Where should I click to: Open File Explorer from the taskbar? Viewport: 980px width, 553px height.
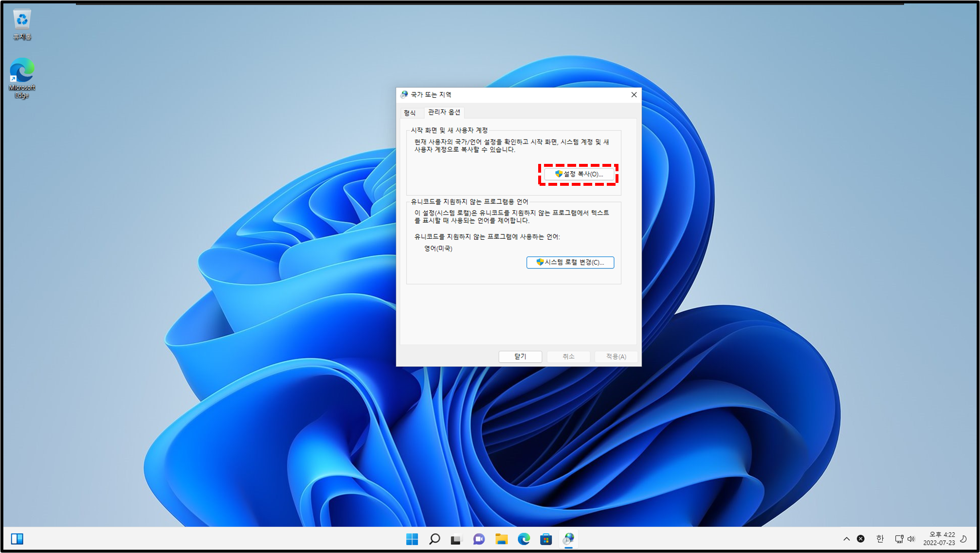point(501,539)
